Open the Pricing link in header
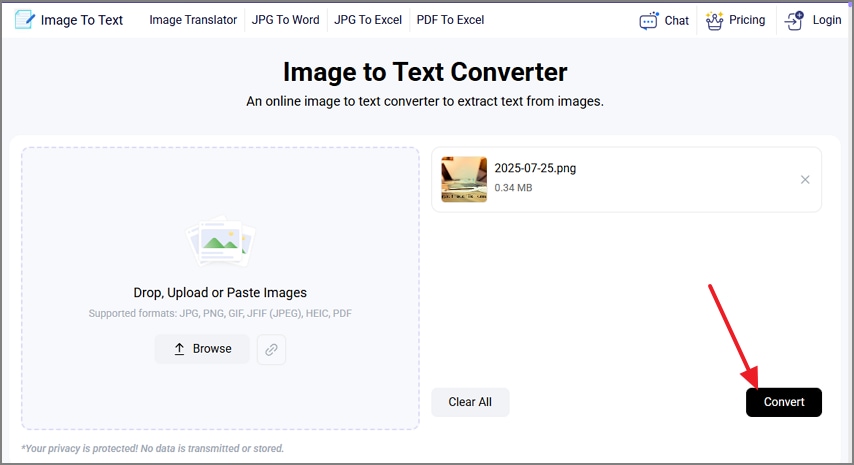 tap(747, 20)
